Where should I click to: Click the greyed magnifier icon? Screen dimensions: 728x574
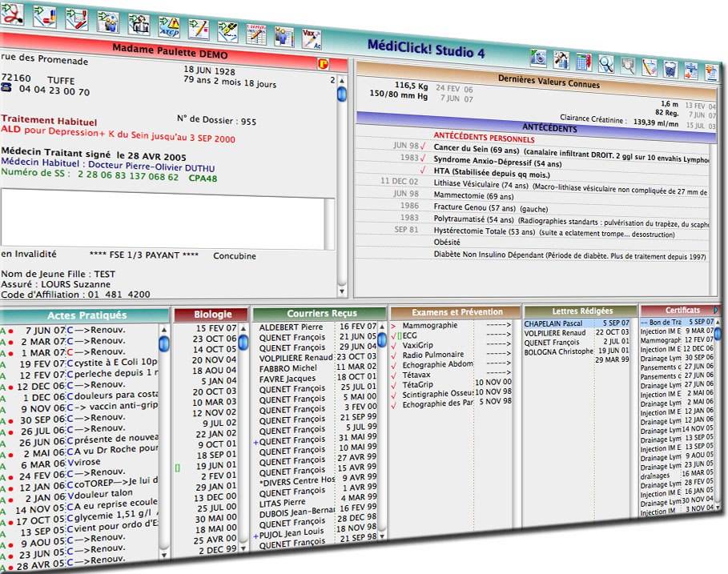coord(627,66)
